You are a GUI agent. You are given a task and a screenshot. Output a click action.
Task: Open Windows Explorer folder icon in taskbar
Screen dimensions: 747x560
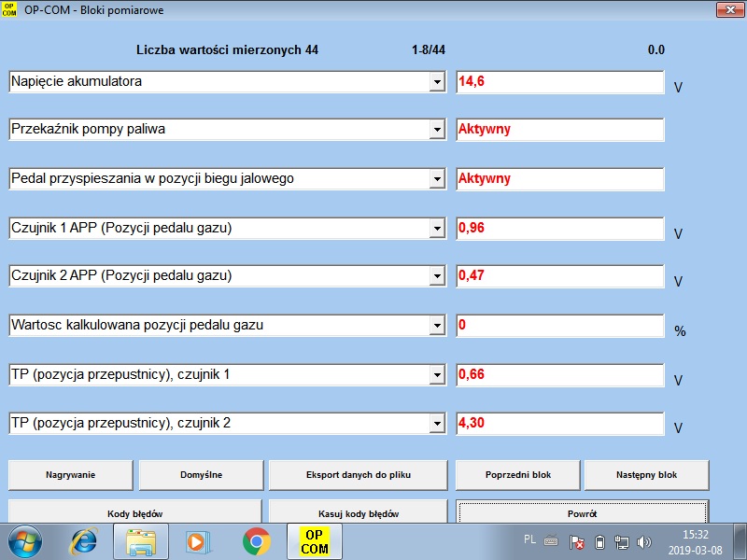coord(144,540)
